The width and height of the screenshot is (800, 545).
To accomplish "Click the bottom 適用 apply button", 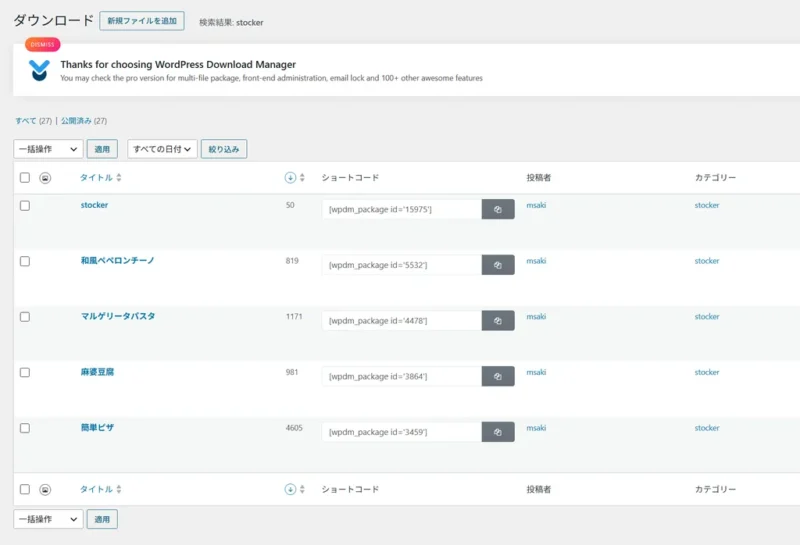I will pyautogui.click(x=102, y=519).
